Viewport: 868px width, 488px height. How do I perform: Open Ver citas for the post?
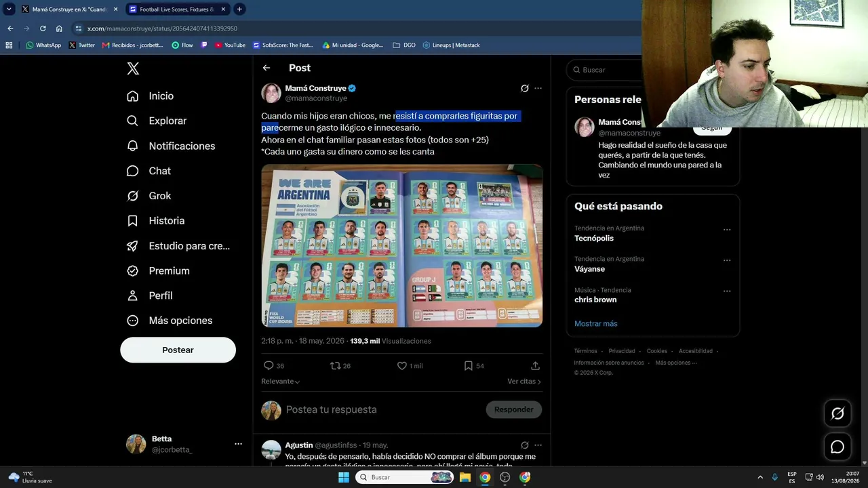point(524,382)
